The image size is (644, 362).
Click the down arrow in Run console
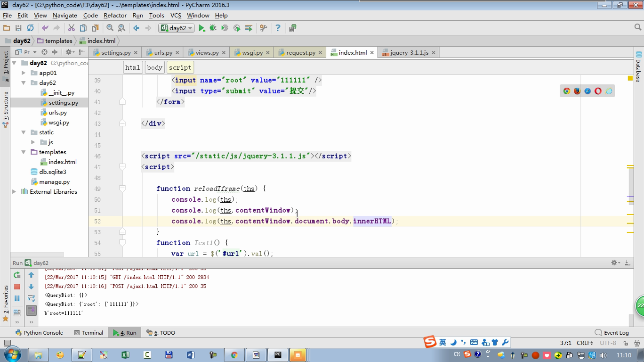31,287
